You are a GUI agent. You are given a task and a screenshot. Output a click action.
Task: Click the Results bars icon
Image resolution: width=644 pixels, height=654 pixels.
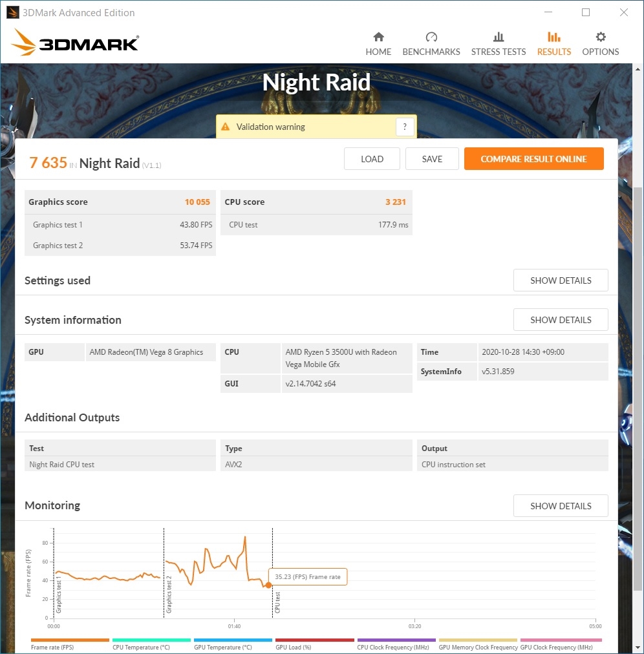point(554,37)
